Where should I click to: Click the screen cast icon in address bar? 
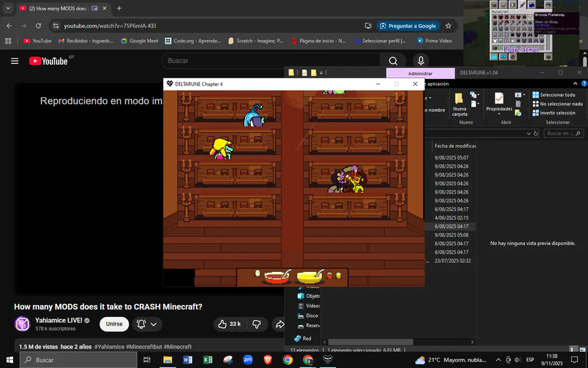(368, 26)
